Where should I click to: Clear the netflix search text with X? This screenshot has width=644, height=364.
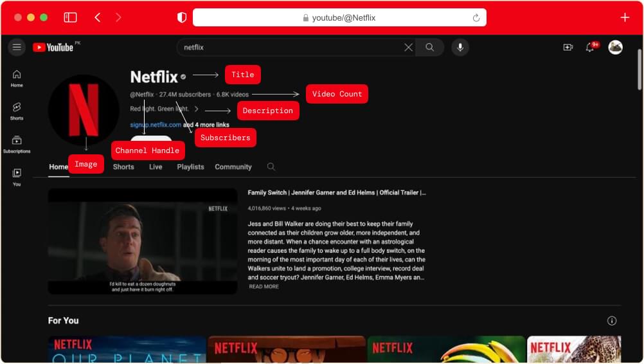point(408,47)
